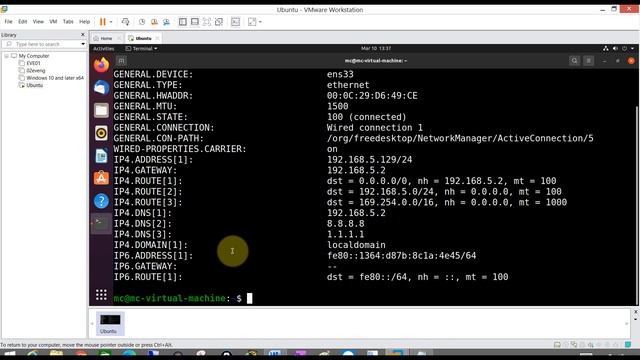Viewport: 640px width, 360px height.
Task: Open the snapshot manager icon
Action: point(166,22)
